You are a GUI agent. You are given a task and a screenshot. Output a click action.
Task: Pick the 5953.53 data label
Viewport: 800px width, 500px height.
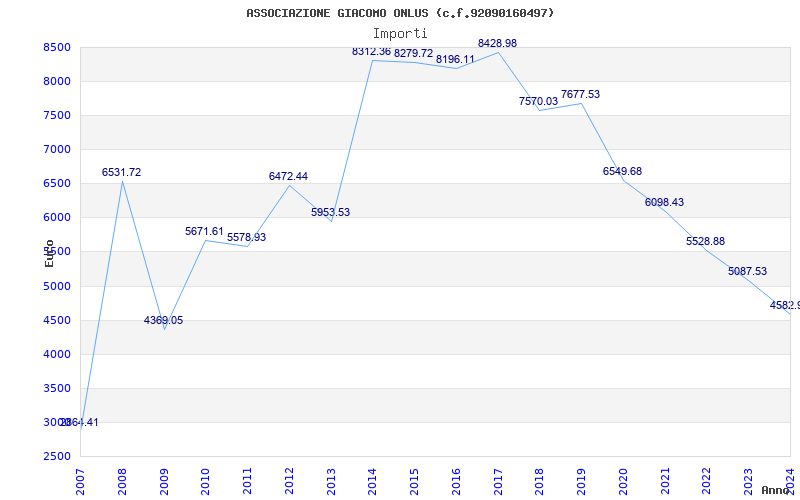[x=331, y=212]
